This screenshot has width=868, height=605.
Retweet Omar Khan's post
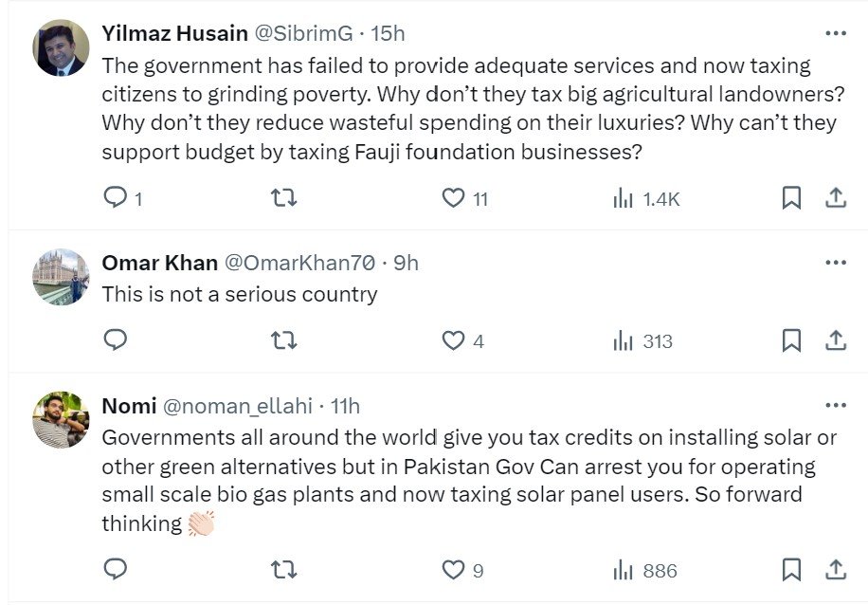tap(283, 340)
